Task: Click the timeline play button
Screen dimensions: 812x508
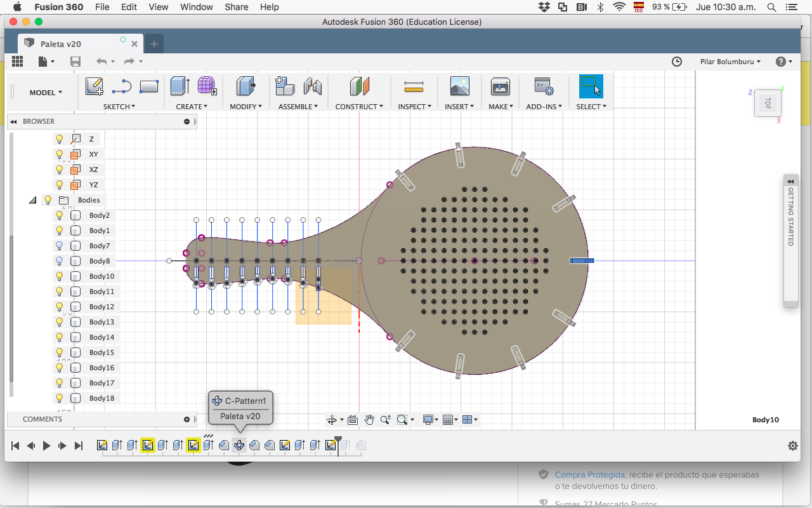Action: tap(46, 446)
